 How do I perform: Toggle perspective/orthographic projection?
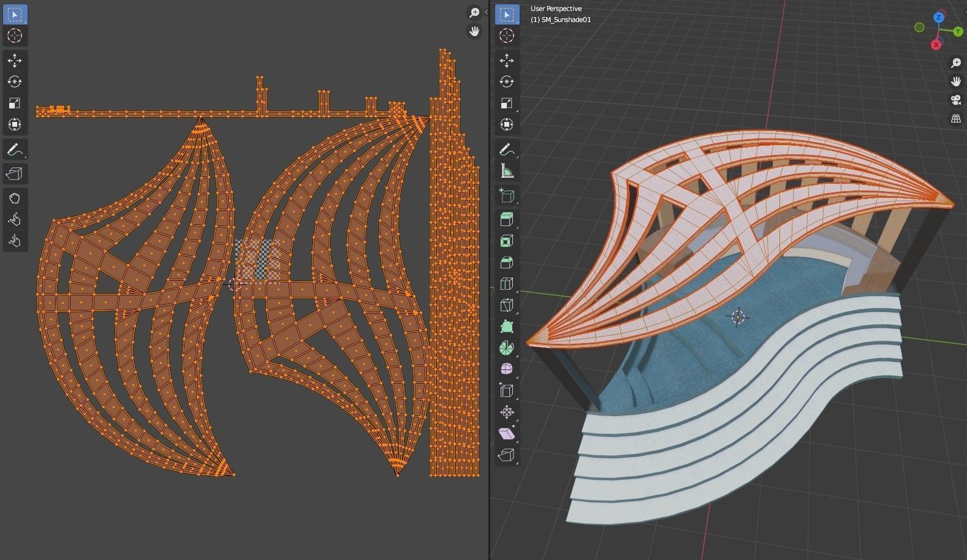click(956, 118)
